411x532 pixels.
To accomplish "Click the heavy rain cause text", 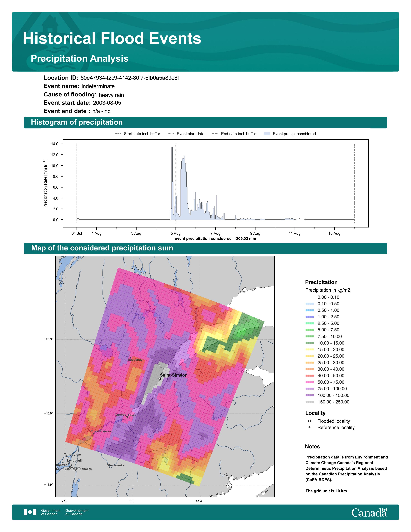I will coord(111,95).
